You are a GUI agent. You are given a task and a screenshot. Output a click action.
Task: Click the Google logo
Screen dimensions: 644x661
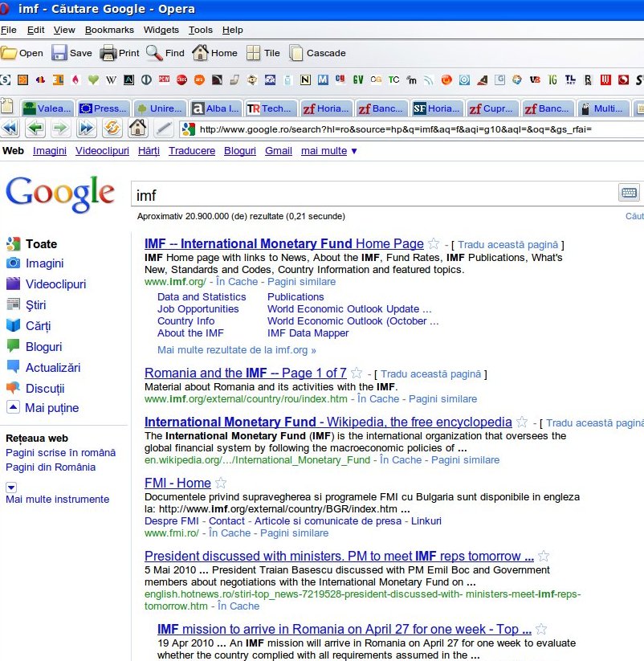(x=60, y=194)
